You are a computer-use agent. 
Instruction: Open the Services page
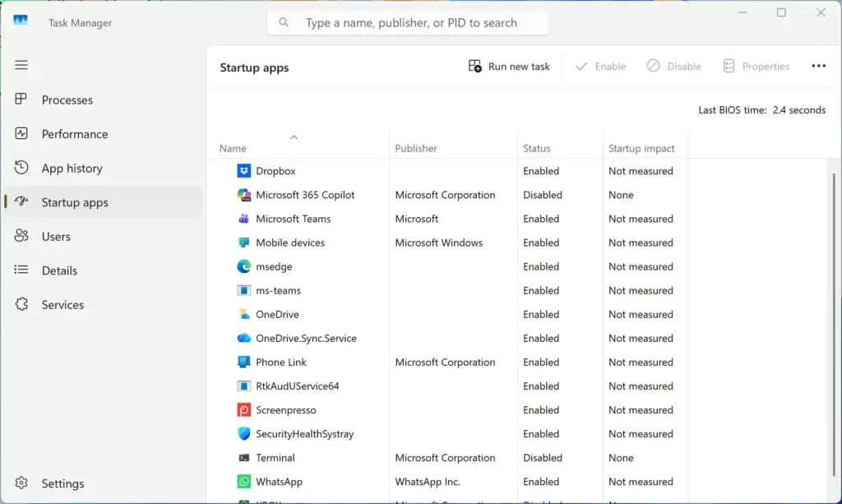click(x=103, y=304)
